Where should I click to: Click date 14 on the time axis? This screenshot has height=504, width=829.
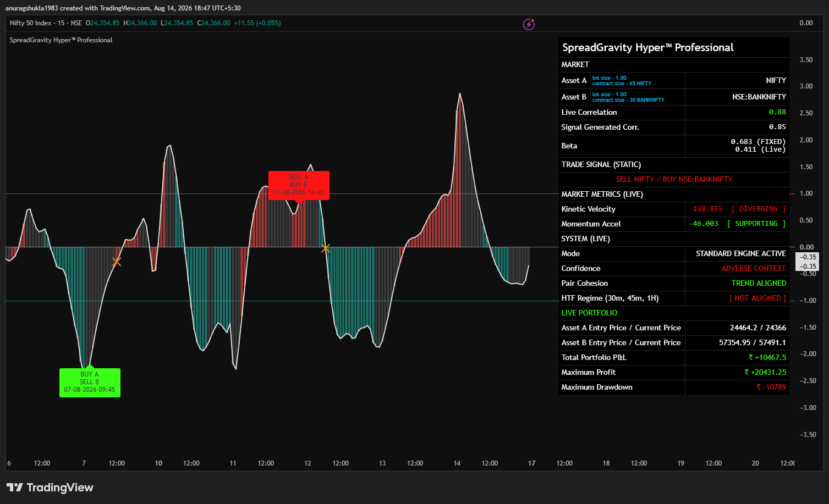[457, 463]
